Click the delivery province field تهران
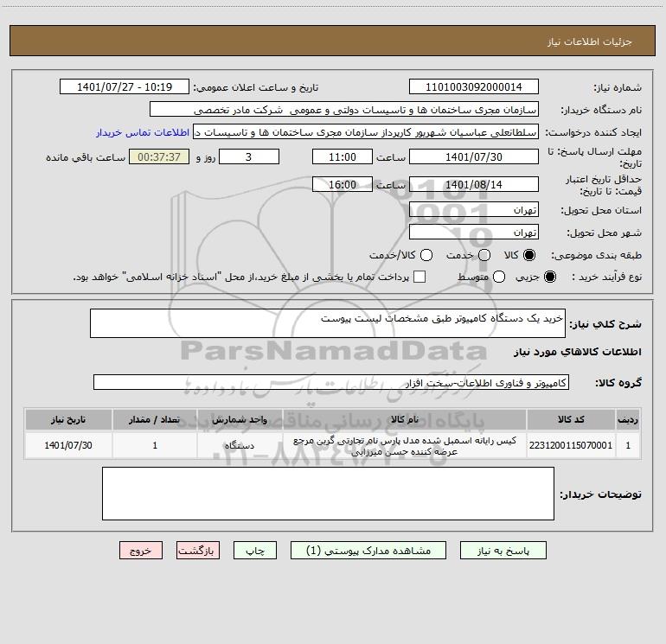The height and width of the screenshot is (644, 666). [x=474, y=209]
